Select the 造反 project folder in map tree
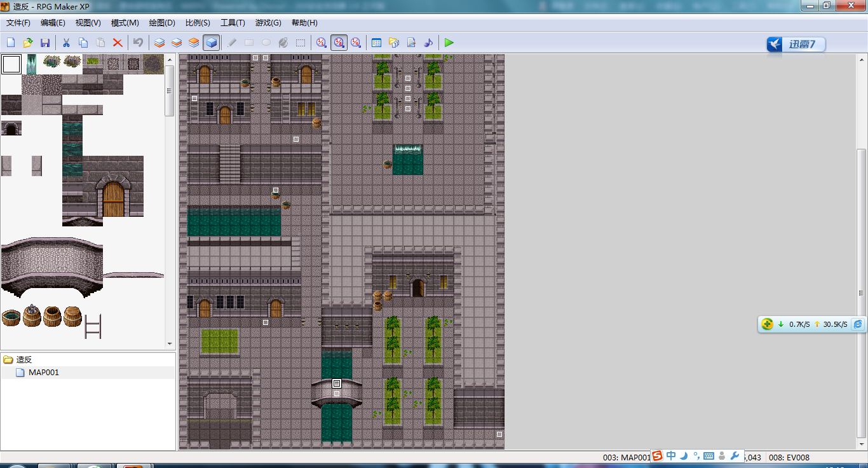Image resolution: width=868 pixels, height=468 pixels. point(24,359)
